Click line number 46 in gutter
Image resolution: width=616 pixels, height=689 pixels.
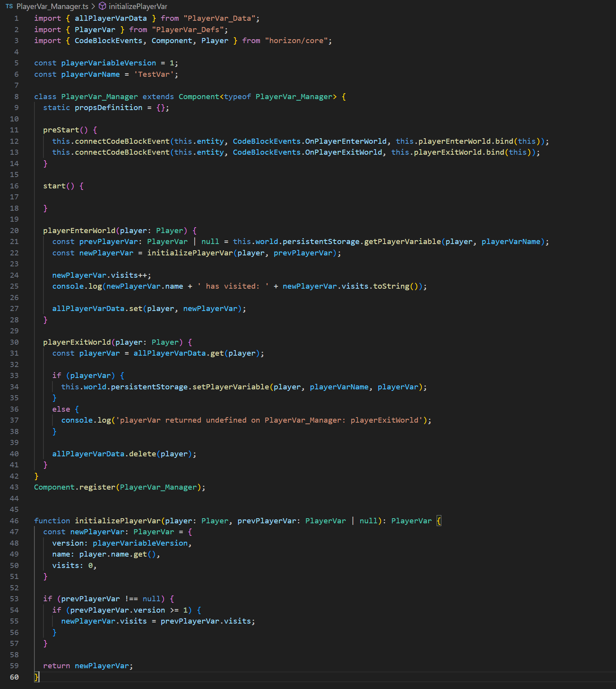click(x=14, y=521)
